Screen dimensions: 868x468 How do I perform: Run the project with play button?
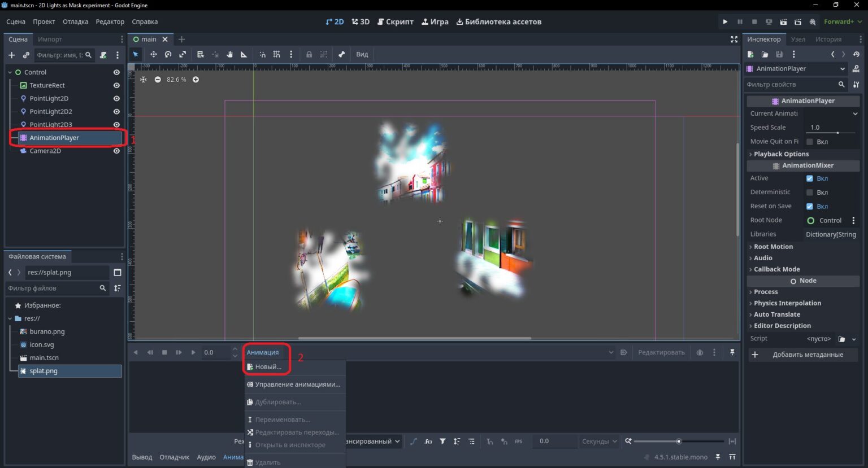pos(725,21)
